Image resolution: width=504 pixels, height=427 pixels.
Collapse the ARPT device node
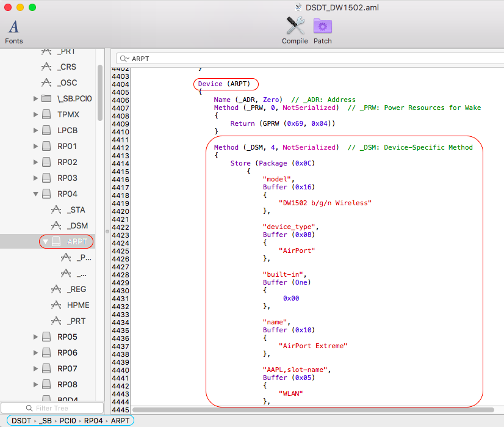tap(46, 242)
